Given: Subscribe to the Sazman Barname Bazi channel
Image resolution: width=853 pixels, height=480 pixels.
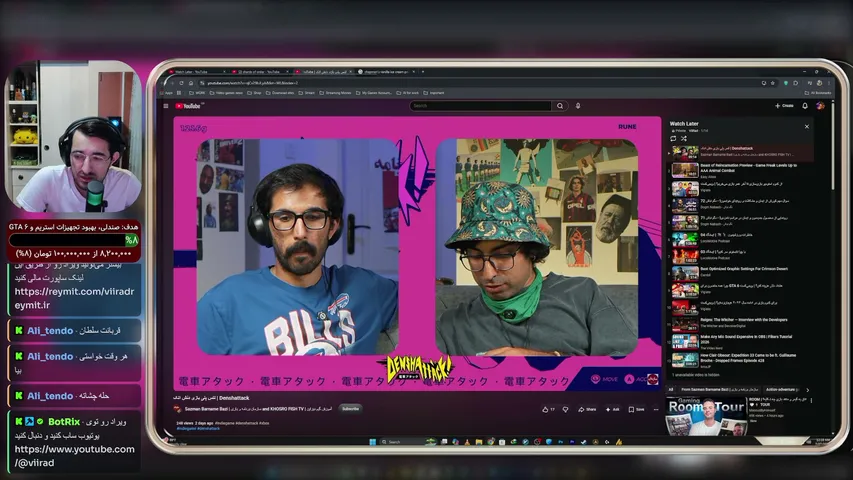Looking at the screenshot, I should 350,409.
